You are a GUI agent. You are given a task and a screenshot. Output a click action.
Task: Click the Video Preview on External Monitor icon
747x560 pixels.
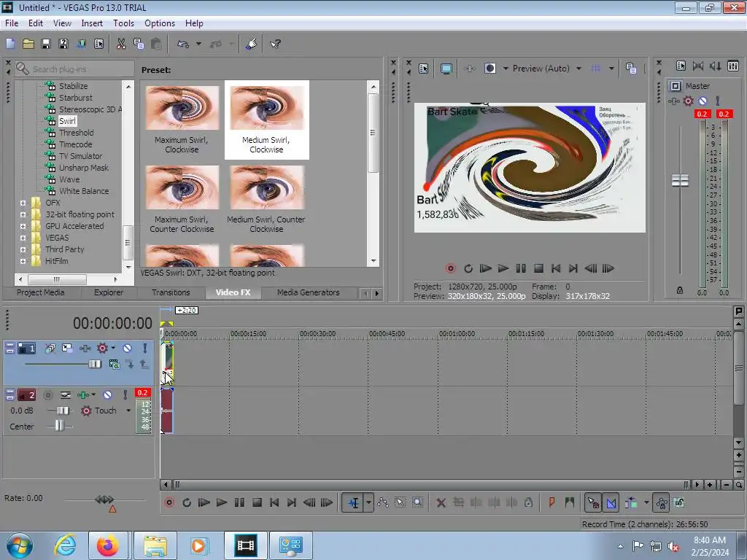click(446, 69)
